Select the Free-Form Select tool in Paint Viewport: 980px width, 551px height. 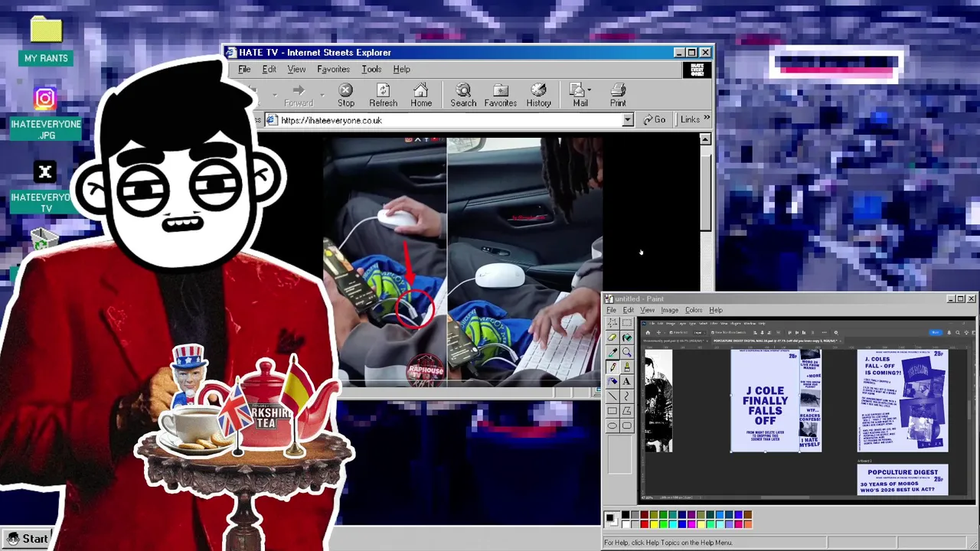[x=612, y=323]
